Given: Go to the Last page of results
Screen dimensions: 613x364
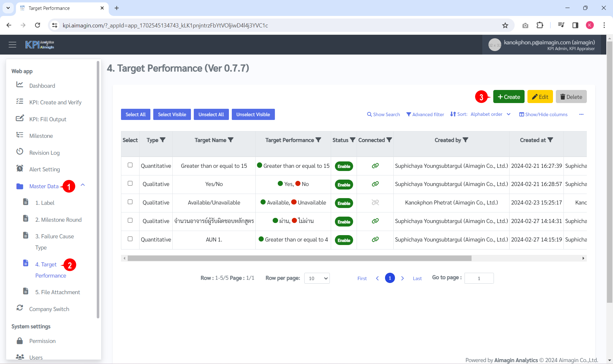Looking at the screenshot, I should pyautogui.click(x=417, y=278).
